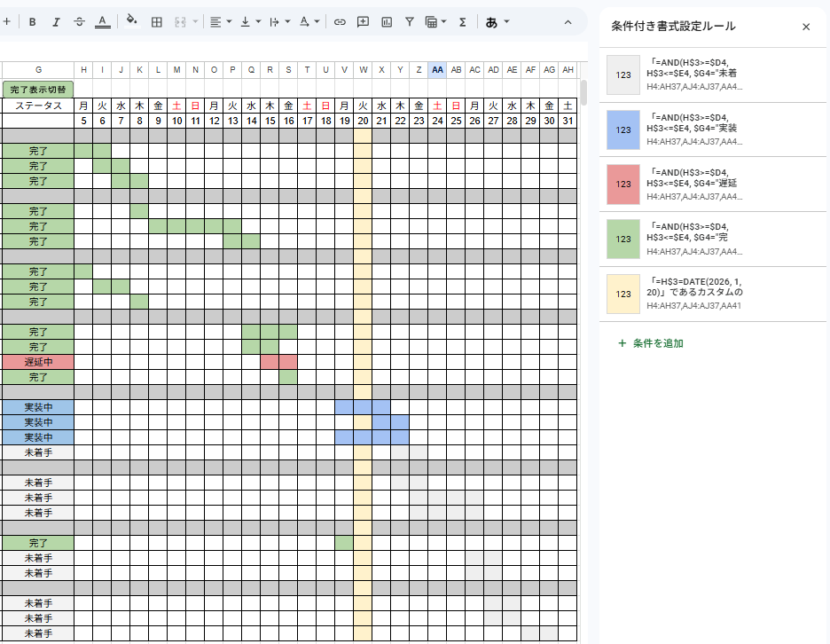The width and height of the screenshot is (830, 644).
Task: Click the cell borders icon
Action: pos(157,21)
